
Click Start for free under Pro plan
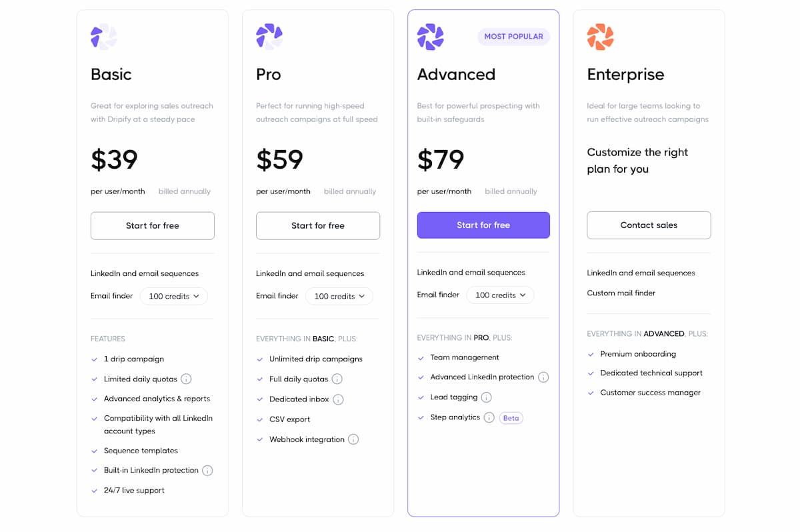pos(318,226)
